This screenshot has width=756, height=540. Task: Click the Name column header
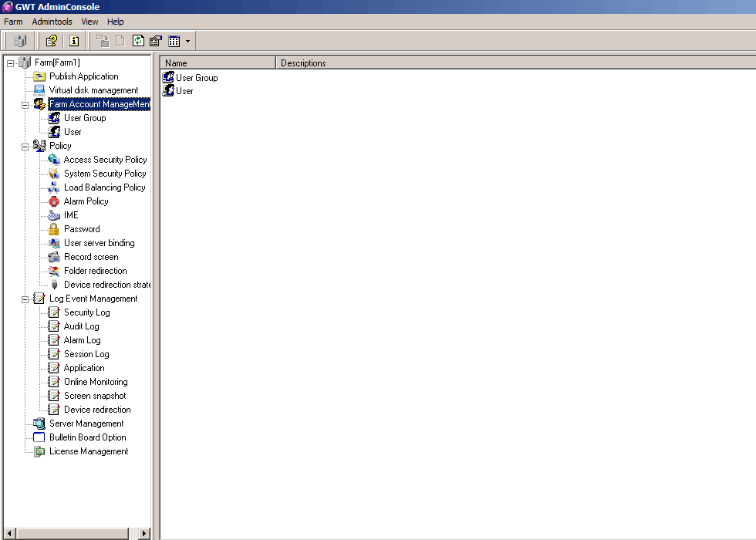[218, 63]
